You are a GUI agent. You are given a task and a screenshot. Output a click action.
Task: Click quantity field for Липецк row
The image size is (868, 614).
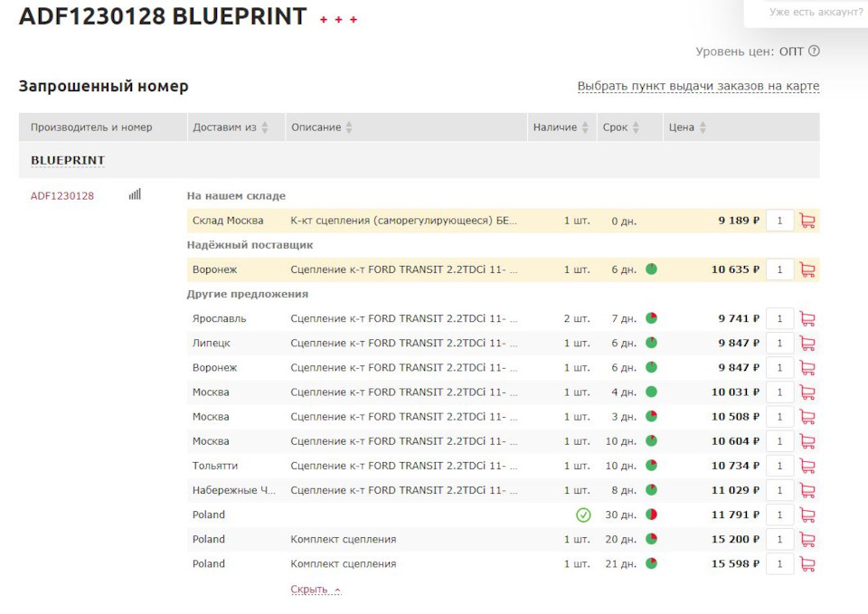point(779,344)
